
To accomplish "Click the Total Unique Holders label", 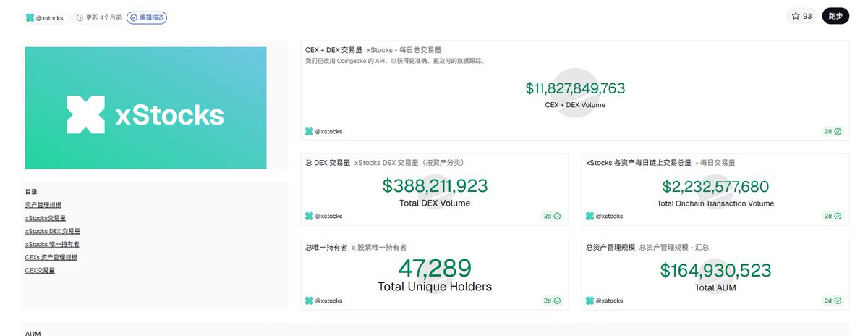I will (x=435, y=287).
